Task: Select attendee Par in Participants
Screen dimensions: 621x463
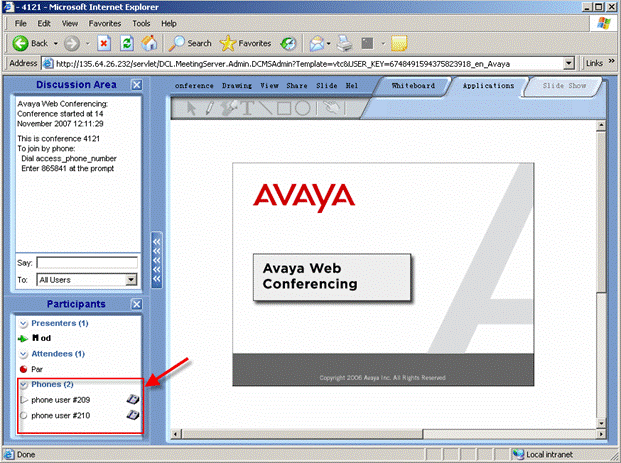Action: (37, 369)
